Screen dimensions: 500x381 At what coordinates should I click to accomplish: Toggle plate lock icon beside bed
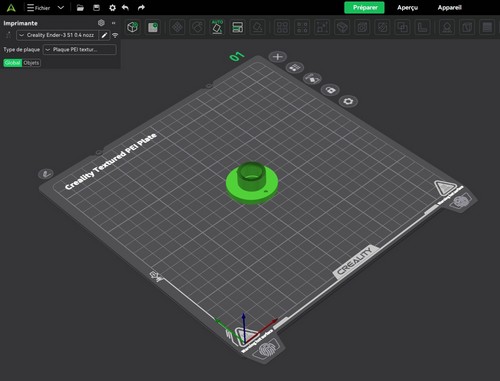click(x=330, y=90)
